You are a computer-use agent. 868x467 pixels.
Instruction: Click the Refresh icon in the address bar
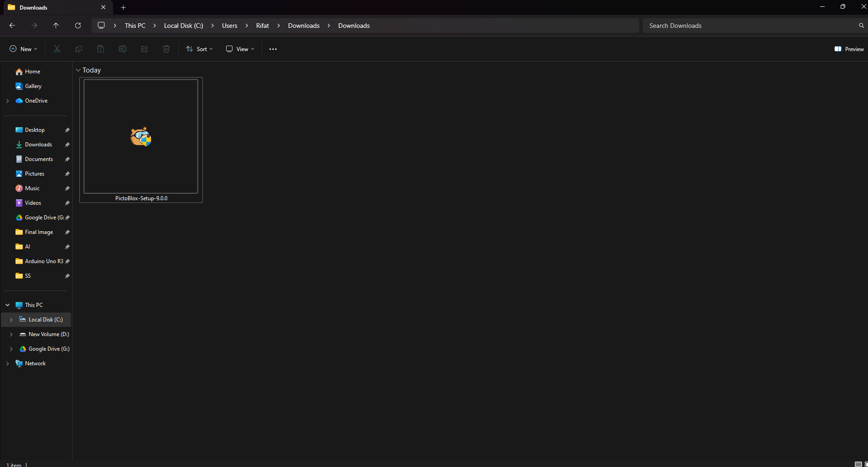[77, 26]
